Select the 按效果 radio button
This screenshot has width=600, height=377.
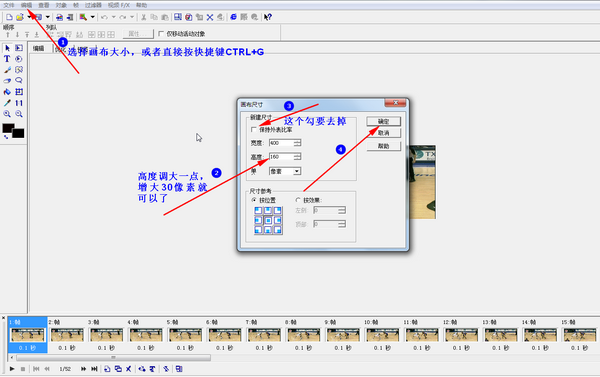pos(298,200)
